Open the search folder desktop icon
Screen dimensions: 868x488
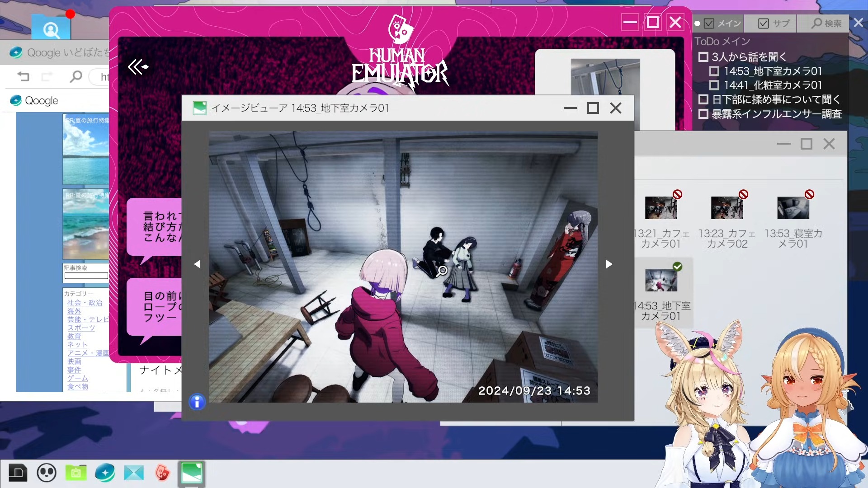coord(51,26)
